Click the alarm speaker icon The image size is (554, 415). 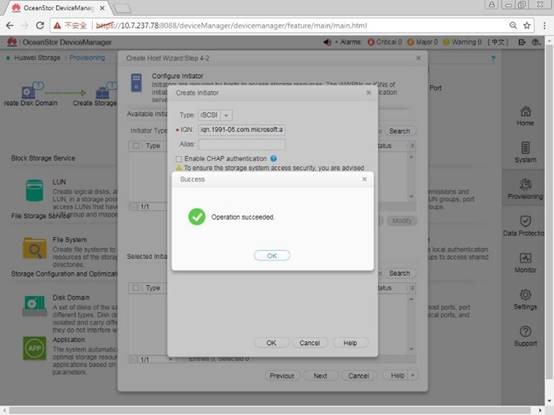327,42
